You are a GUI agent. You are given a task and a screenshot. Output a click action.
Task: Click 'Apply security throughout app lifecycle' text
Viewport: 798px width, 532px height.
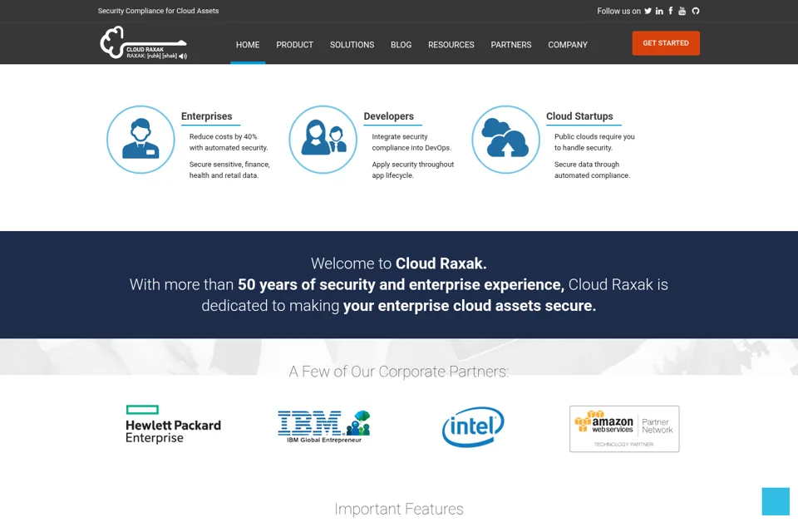click(413, 170)
